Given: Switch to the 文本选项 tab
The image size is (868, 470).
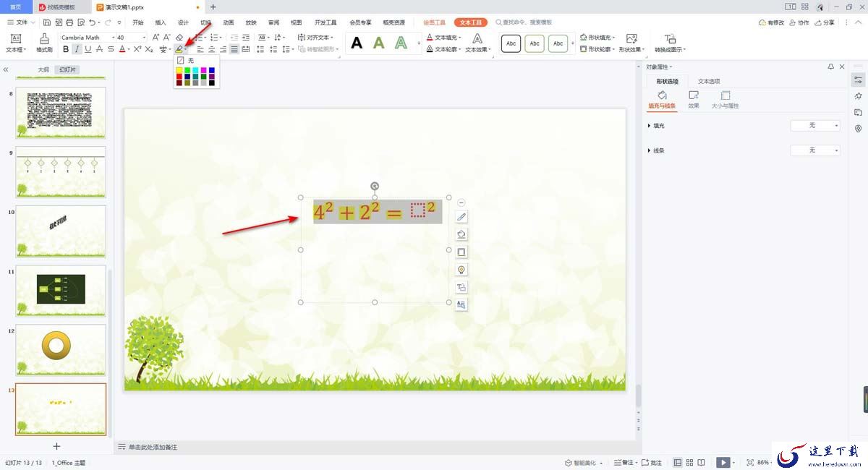Looking at the screenshot, I should tap(708, 81).
